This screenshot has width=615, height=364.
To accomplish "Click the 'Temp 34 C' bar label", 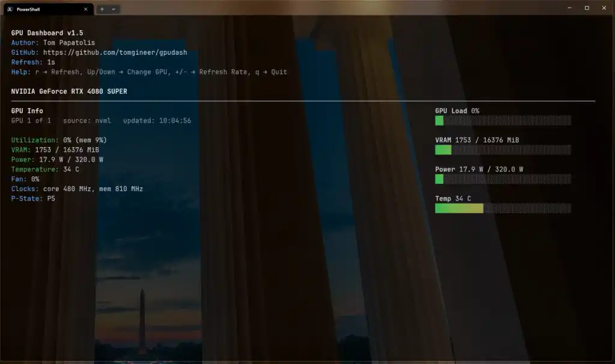I will click(453, 199).
